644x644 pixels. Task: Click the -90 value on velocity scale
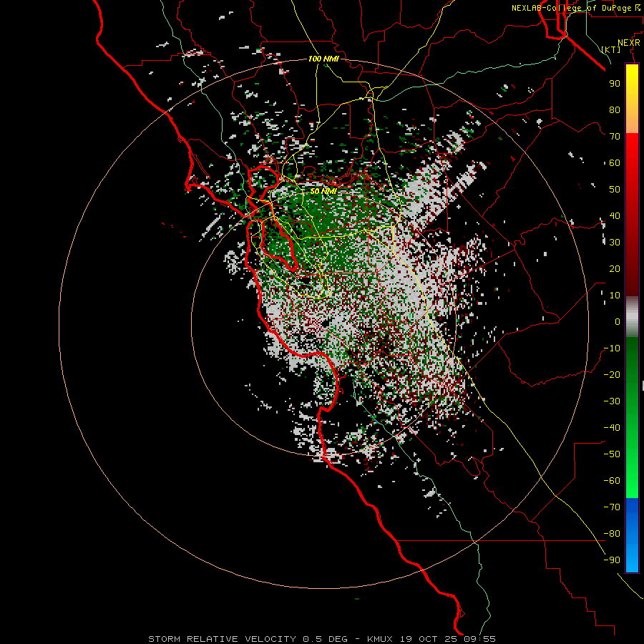pyautogui.click(x=612, y=560)
